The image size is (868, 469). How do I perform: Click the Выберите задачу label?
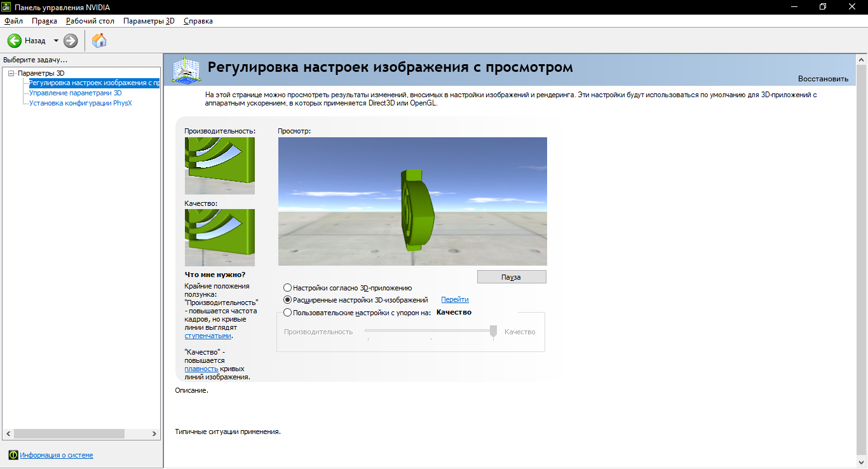35,60
